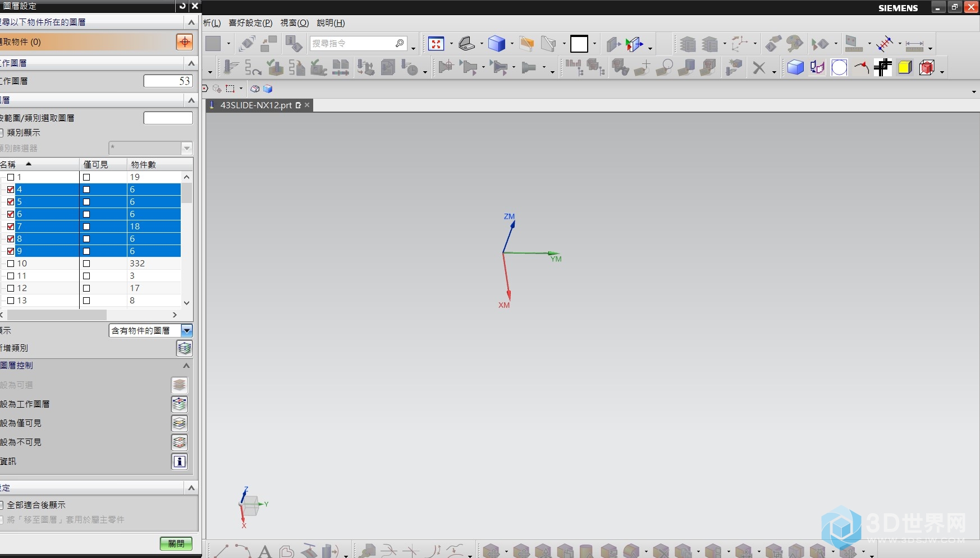The image size is (980, 558).
Task: Open the Analysis menu
Action: click(212, 23)
